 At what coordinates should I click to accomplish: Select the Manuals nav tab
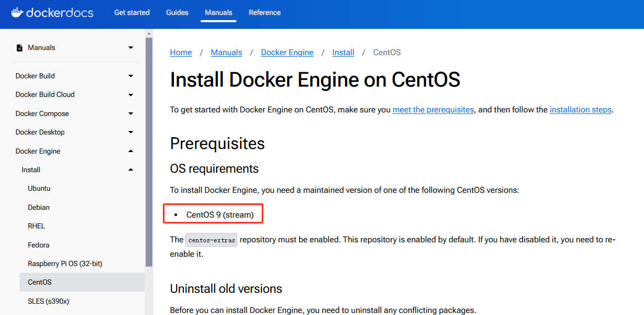coord(218,12)
